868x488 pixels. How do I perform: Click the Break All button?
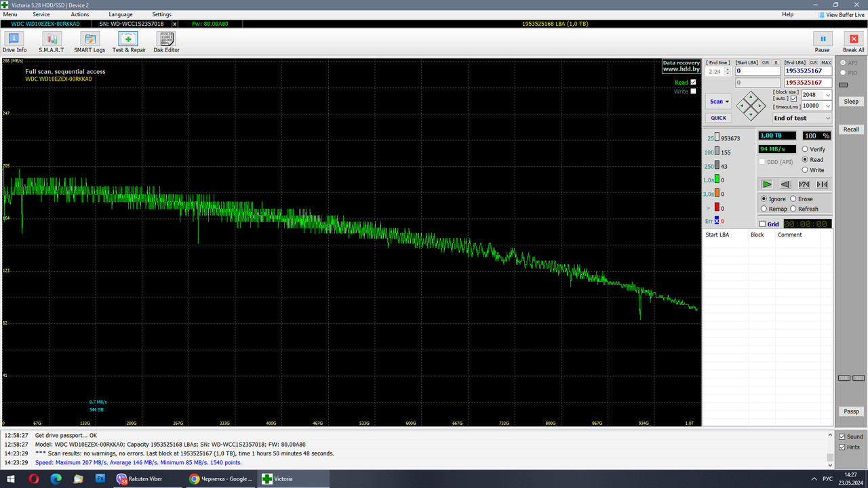pos(854,43)
